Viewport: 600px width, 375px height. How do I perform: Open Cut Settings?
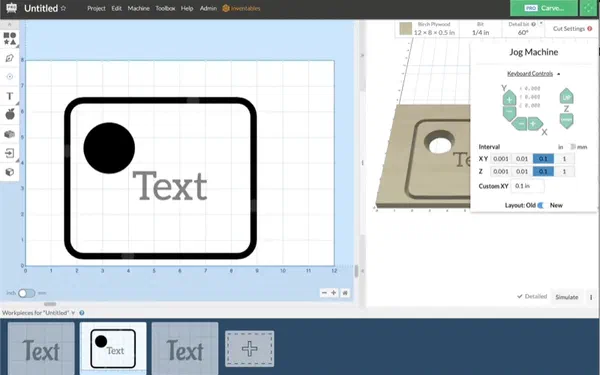(569, 29)
